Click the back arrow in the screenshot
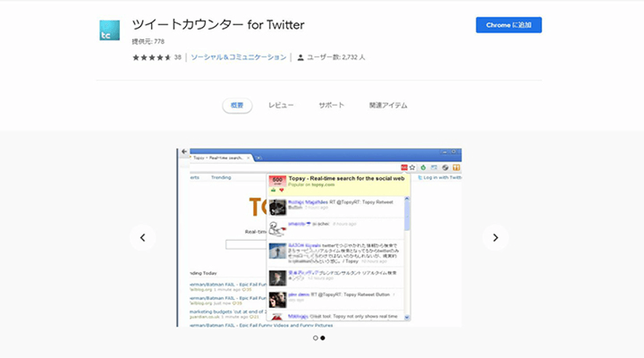The height and width of the screenshot is (358, 644). tap(184, 151)
